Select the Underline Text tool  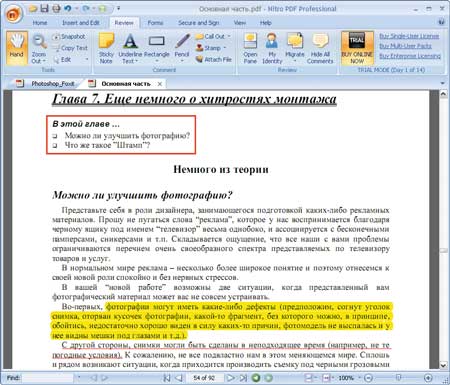tap(130, 48)
